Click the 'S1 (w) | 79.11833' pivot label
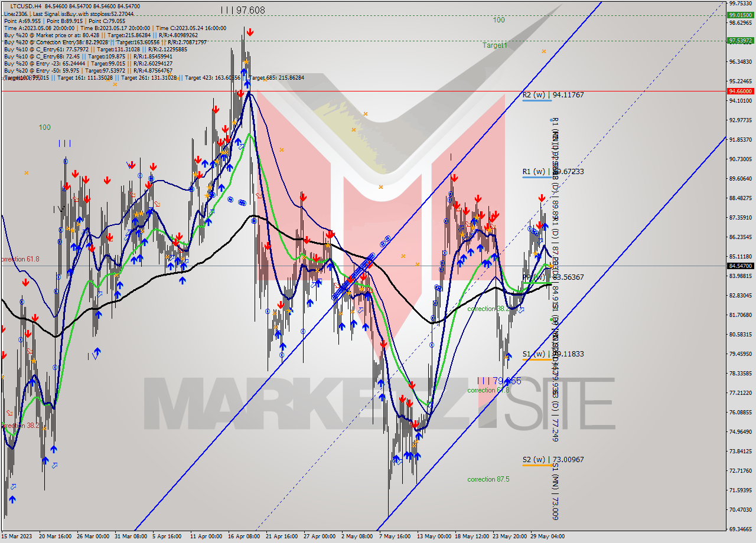The image size is (756, 543). click(x=553, y=354)
